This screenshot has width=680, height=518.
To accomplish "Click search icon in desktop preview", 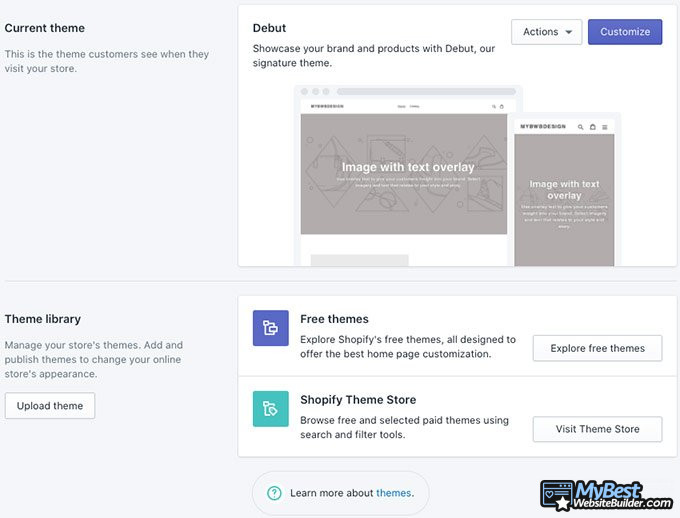I will click(492, 106).
